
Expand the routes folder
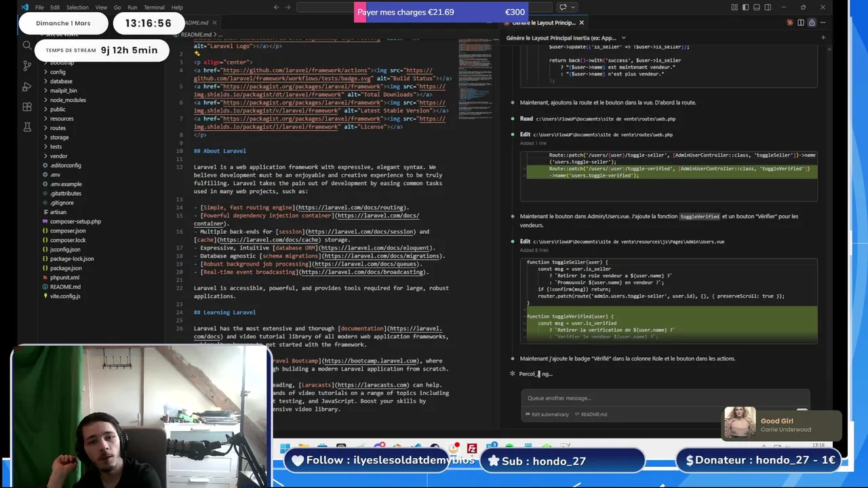[x=58, y=128]
